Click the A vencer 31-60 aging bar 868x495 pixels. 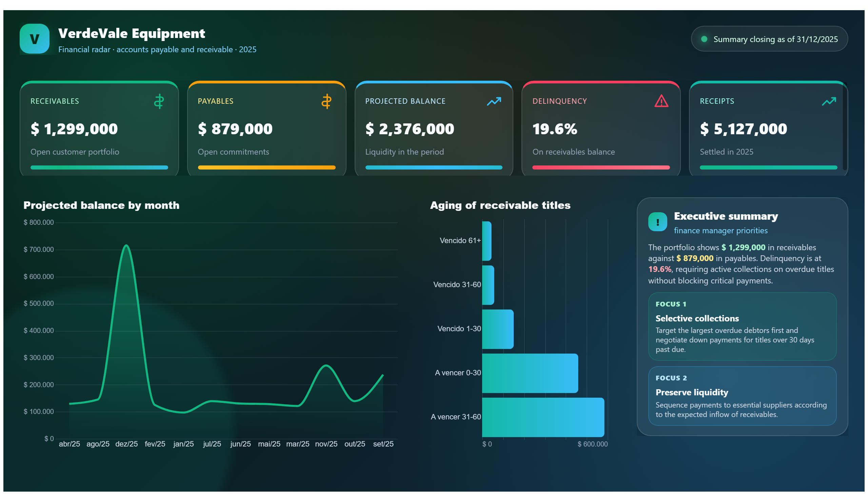[543, 417]
